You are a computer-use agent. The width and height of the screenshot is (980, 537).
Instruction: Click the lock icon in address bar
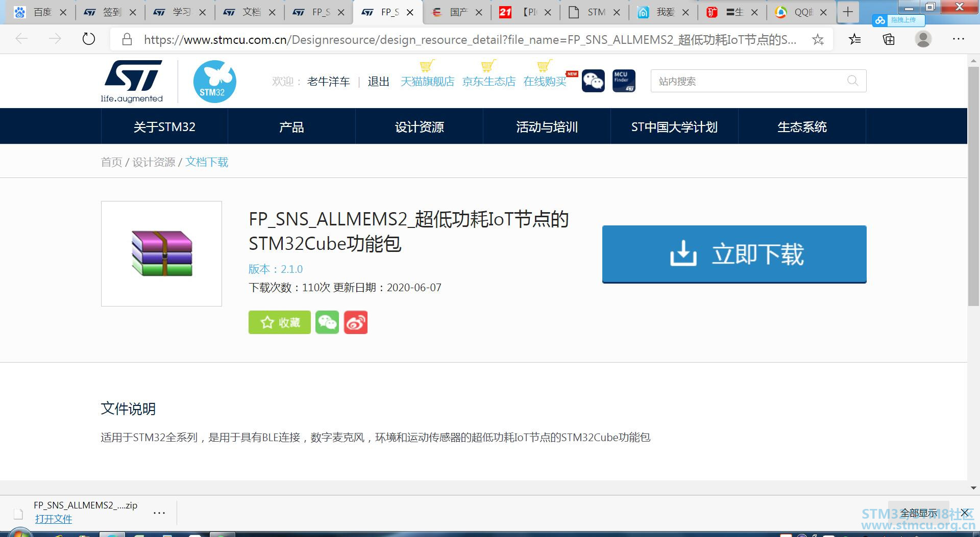click(x=127, y=39)
